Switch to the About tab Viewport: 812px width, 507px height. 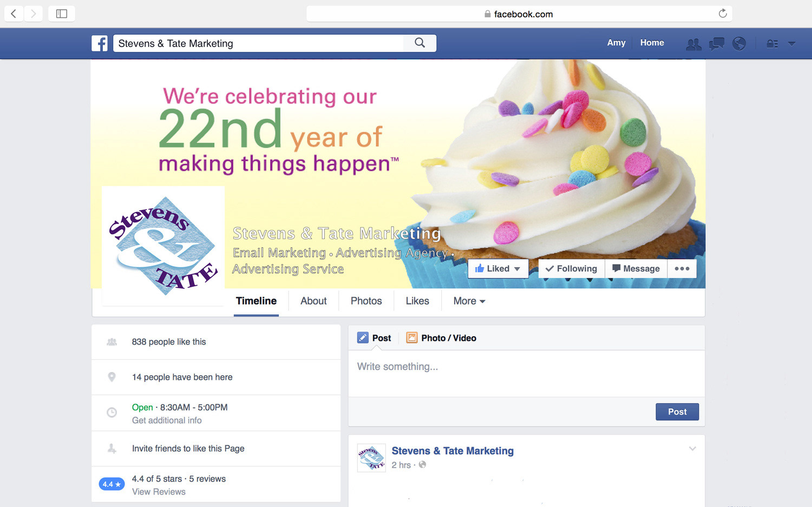(313, 301)
